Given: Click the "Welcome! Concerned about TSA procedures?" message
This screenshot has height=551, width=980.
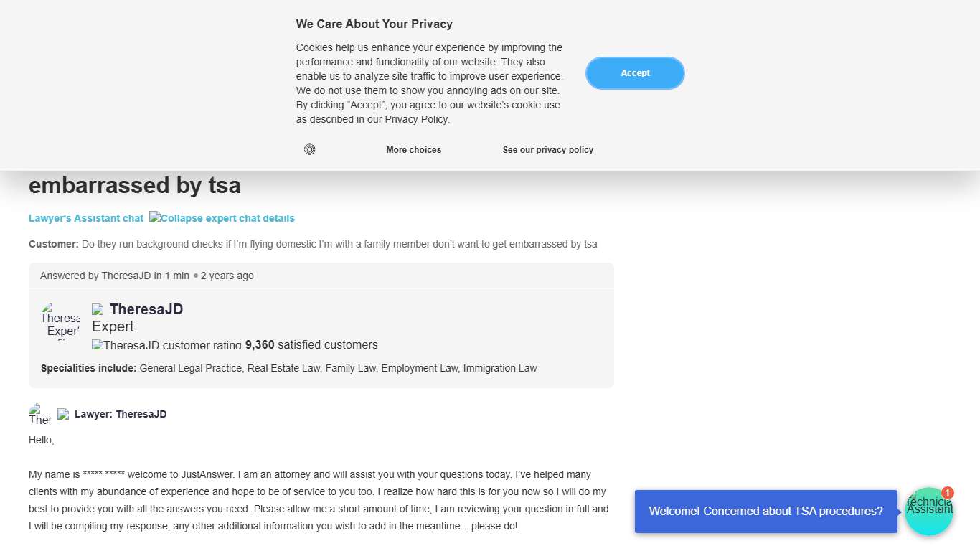Looking at the screenshot, I should coord(765,512).
